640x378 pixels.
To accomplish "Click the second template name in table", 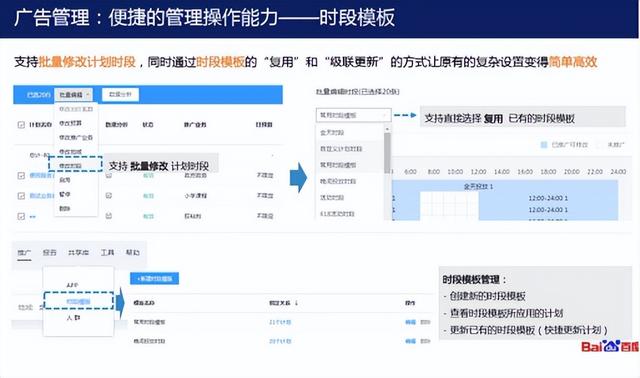I will (x=149, y=341).
